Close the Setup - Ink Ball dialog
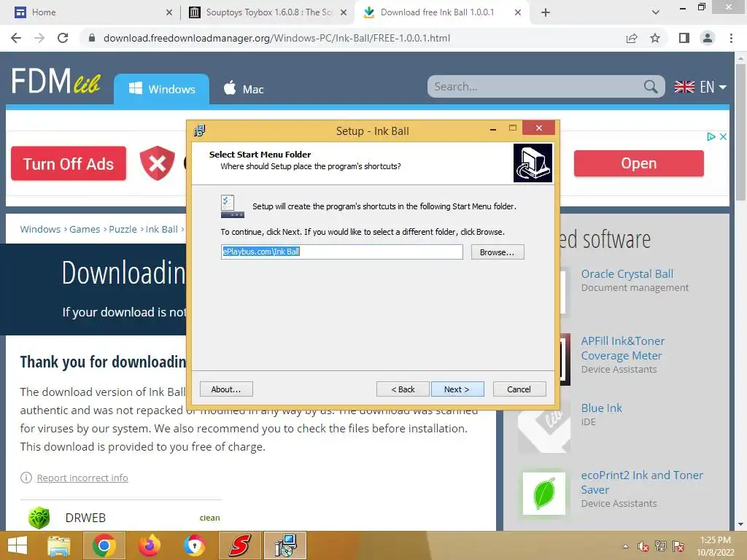Image resolution: width=747 pixels, height=560 pixels. 539,128
